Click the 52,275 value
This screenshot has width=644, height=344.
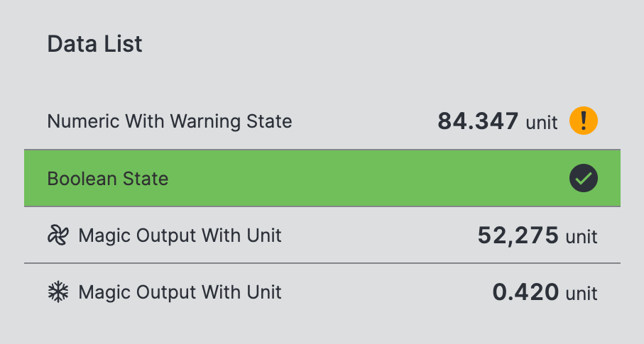[518, 235]
